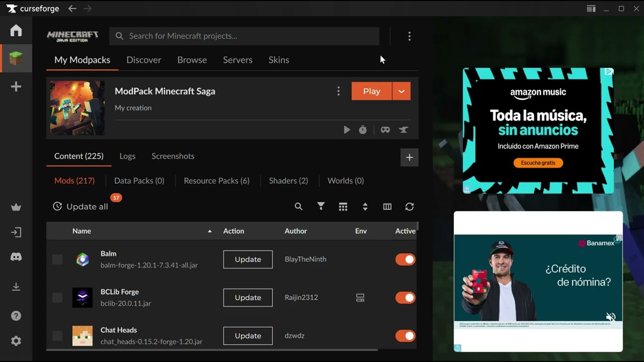Open the filter funnel for the mods list

pos(321,206)
